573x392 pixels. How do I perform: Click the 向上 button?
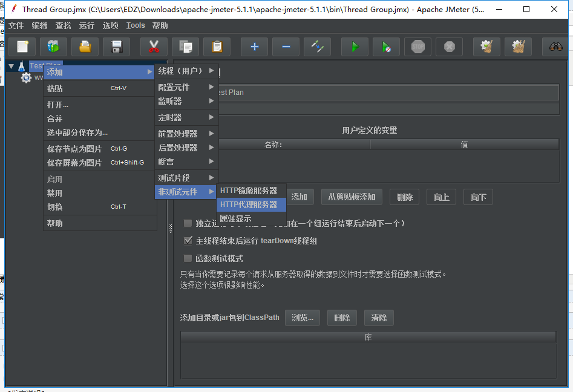click(x=442, y=197)
